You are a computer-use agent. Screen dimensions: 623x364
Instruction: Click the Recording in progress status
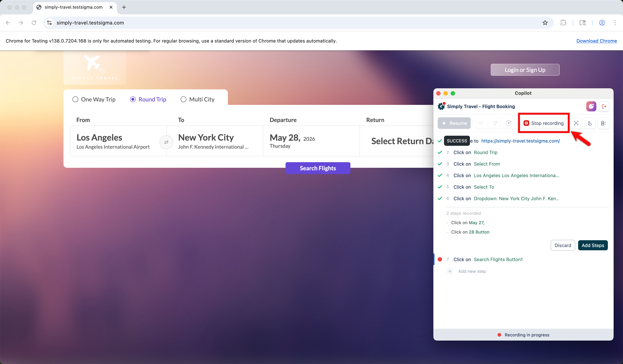coord(523,335)
